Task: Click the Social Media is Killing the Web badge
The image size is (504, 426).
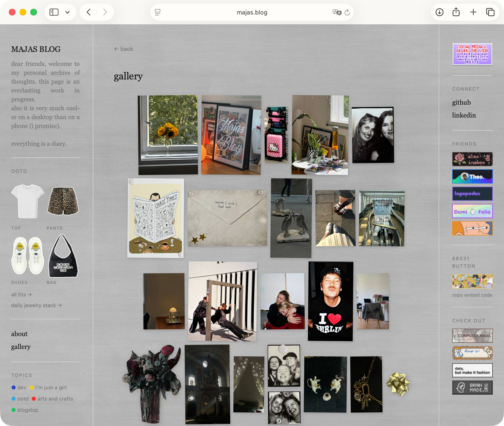Action: click(472, 54)
